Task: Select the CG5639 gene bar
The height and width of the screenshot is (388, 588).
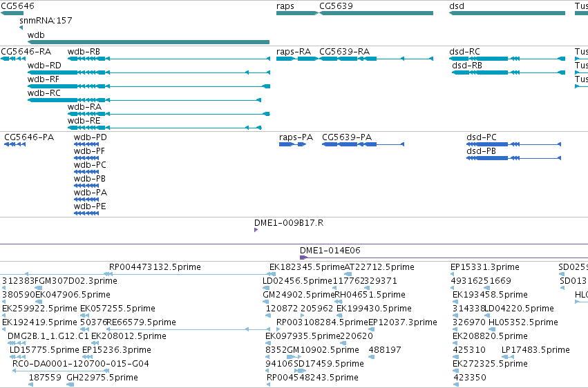Action: pyautogui.click(x=376, y=13)
